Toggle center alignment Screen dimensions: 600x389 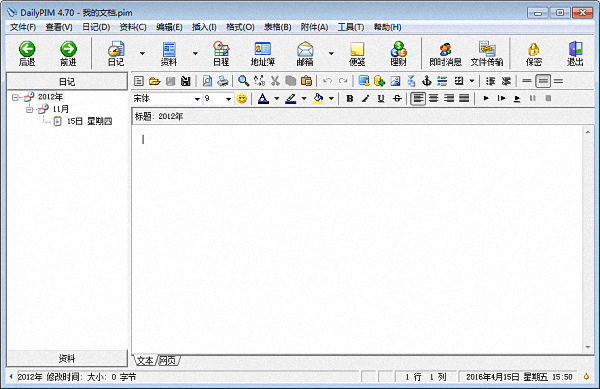(434, 98)
